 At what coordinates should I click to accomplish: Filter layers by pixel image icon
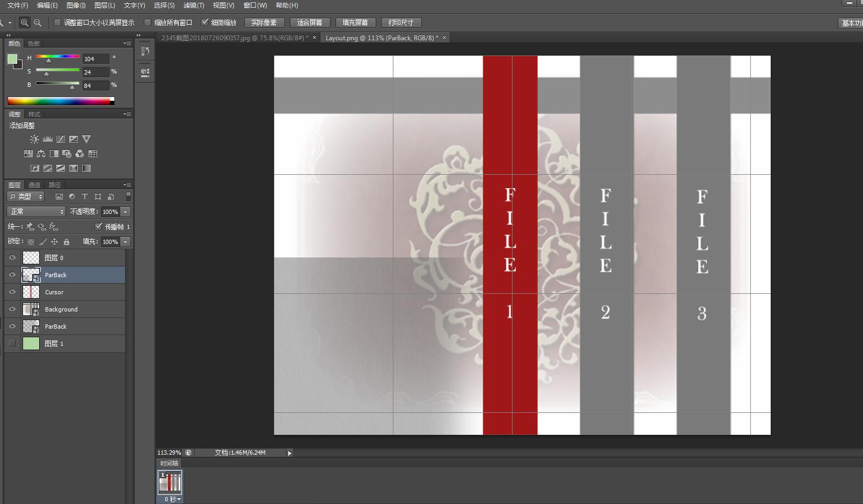59,197
